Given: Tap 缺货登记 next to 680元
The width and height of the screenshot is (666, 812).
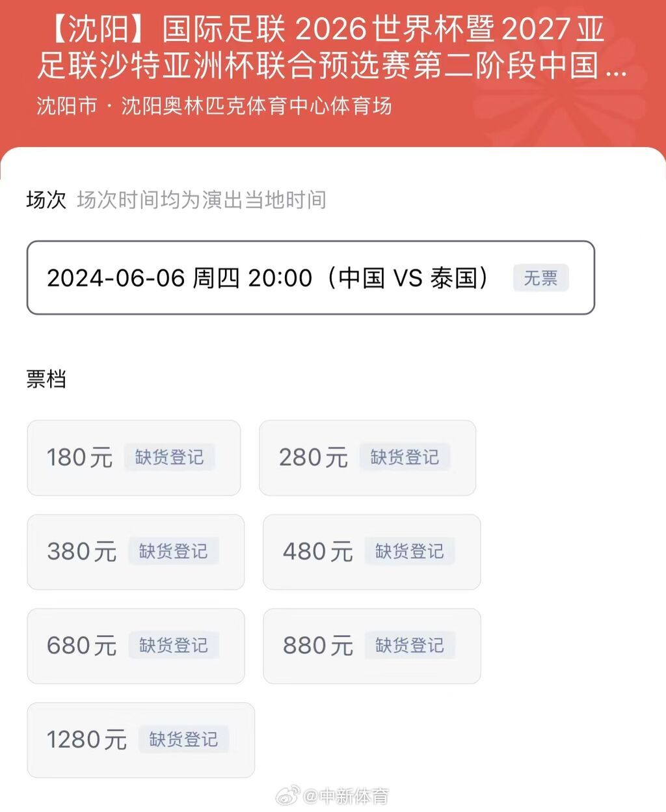Looking at the screenshot, I should 173,645.
